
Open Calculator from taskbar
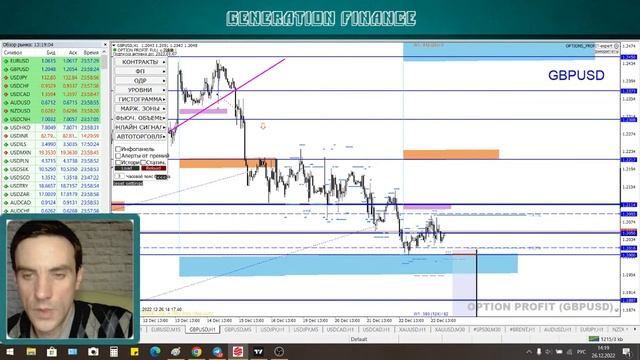[114, 352]
